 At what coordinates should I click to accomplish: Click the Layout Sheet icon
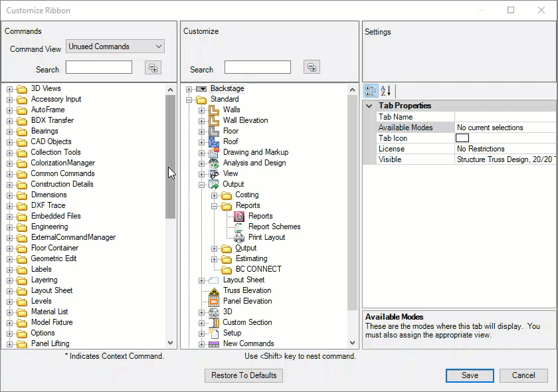pos(213,280)
